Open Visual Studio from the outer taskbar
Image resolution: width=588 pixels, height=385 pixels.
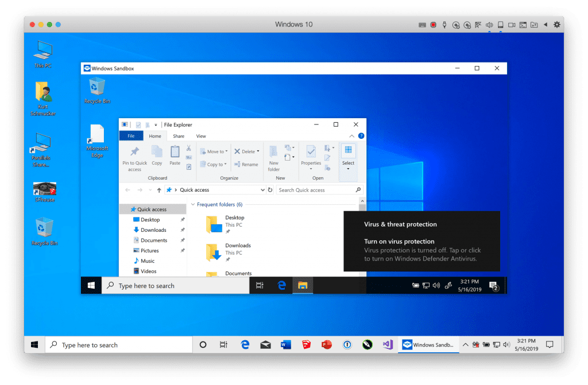pos(388,344)
